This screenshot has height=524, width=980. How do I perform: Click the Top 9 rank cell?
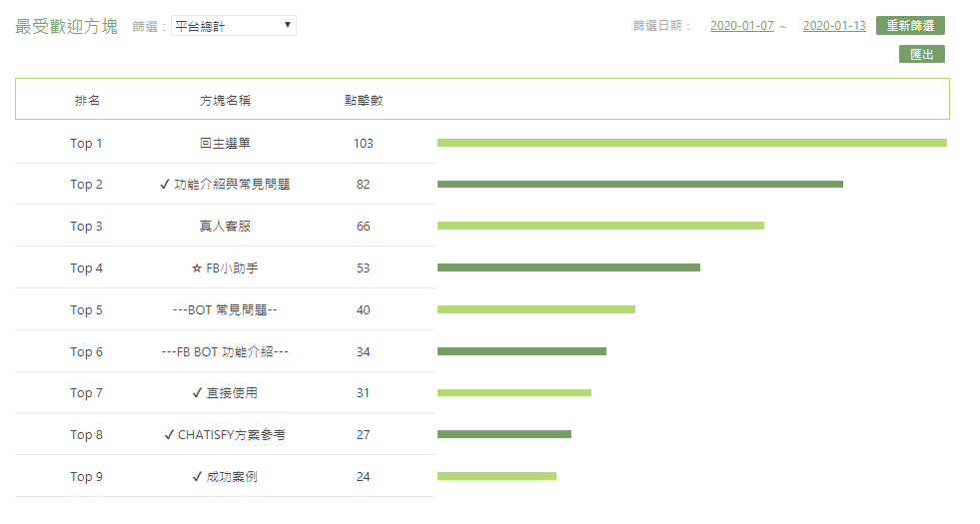[x=87, y=477]
